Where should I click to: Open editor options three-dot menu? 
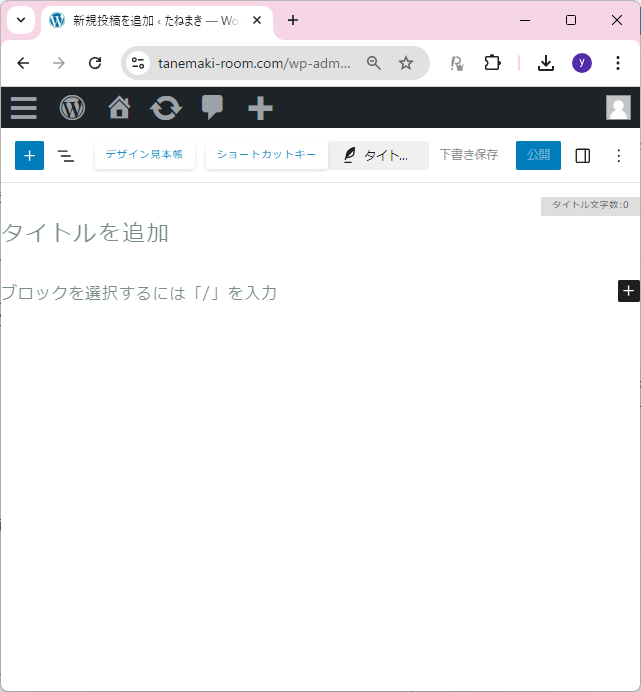[618, 156]
